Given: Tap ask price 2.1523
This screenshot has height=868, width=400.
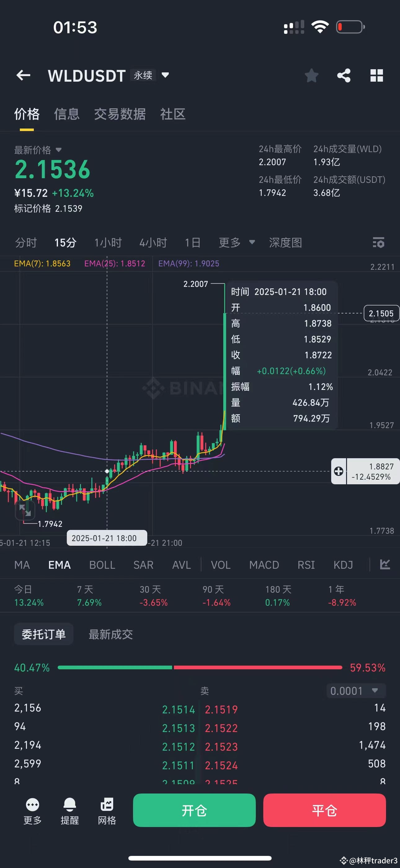Looking at the screenshot, I should pyautogui.click(x=221, y=746).
